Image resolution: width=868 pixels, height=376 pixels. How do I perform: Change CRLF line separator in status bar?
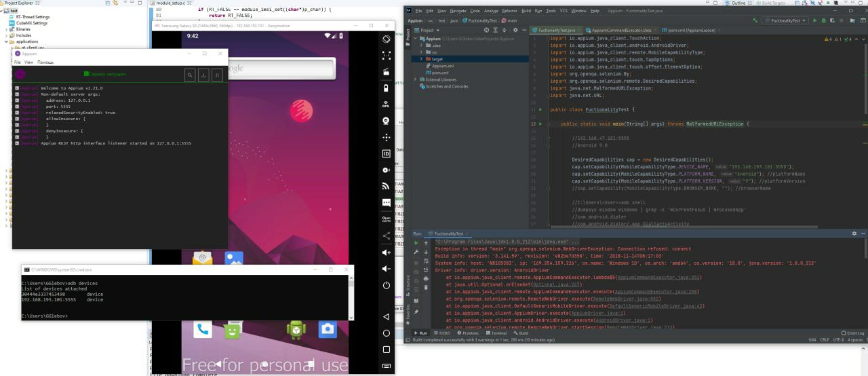click(x=825, y=340)
